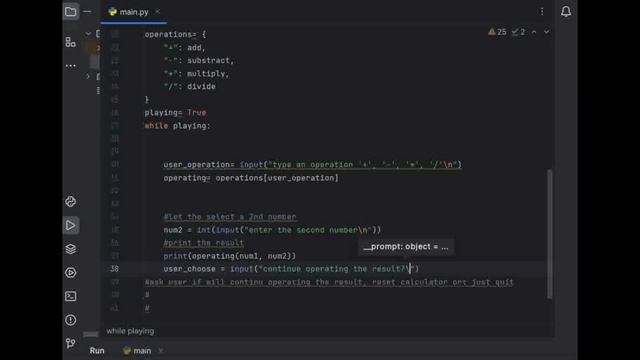The height and width of the screenshot is (360, 640).
Task: Click the print(operating(num1, num2)) line
Action: click(x=229, y=256)
